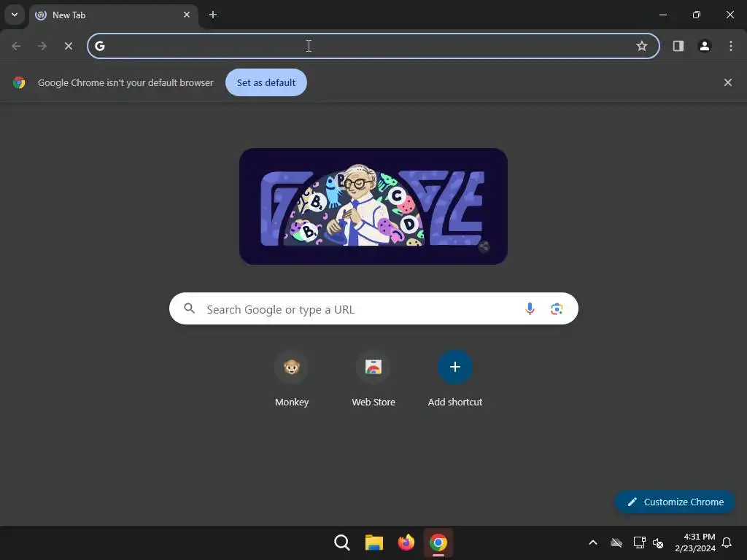Stop loading the page
The image size is (747, 560).
[69, 46]
